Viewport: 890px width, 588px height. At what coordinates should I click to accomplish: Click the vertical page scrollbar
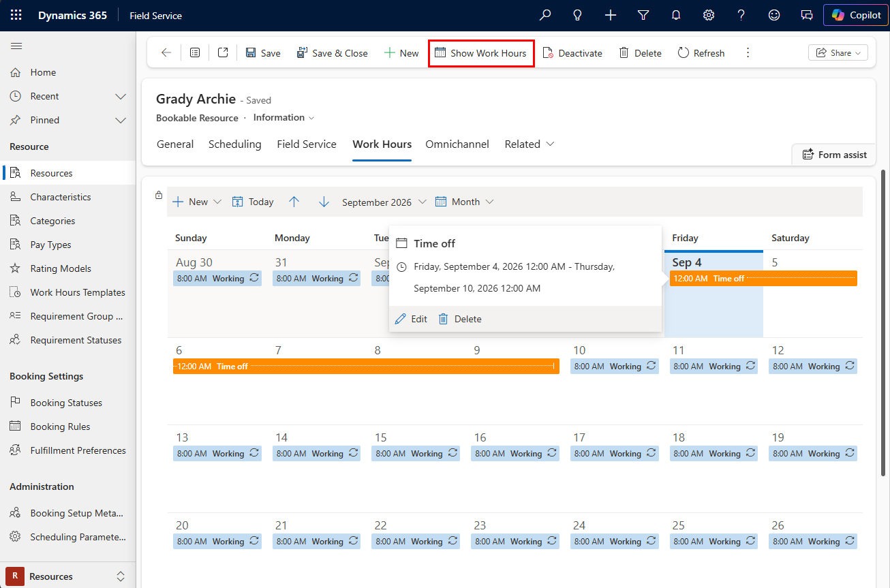884,323
